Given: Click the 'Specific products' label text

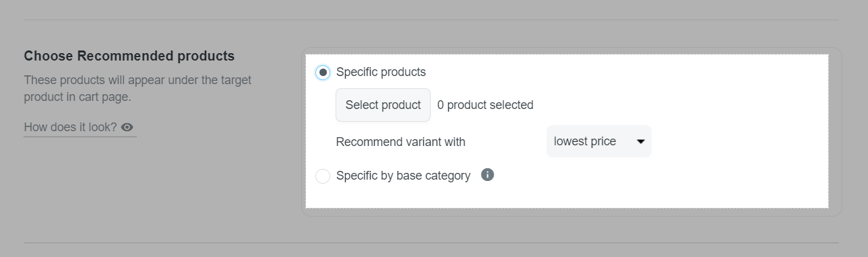Looking at the screenshot, I should [381, 72].
